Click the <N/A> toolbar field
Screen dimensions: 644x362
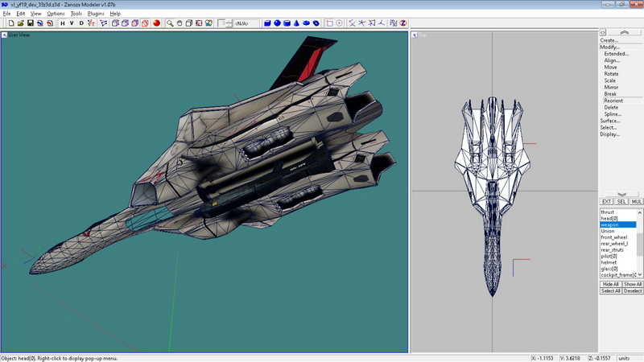pos(246,23)
